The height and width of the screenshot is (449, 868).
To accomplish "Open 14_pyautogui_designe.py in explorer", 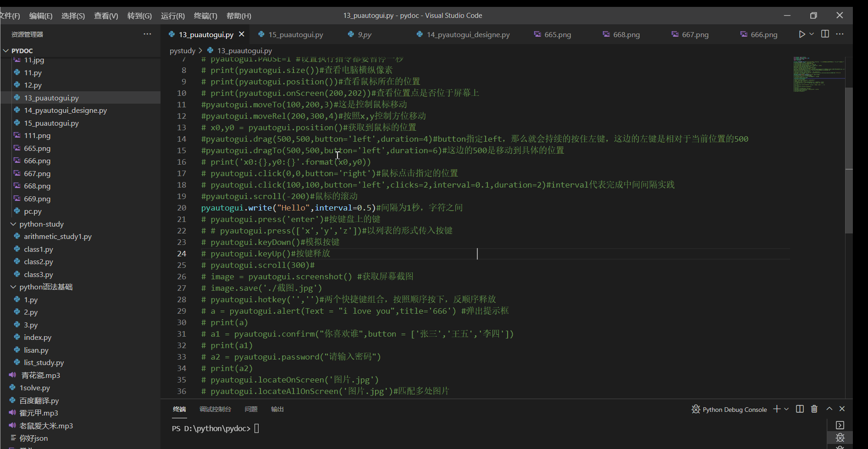I will 66,110.
